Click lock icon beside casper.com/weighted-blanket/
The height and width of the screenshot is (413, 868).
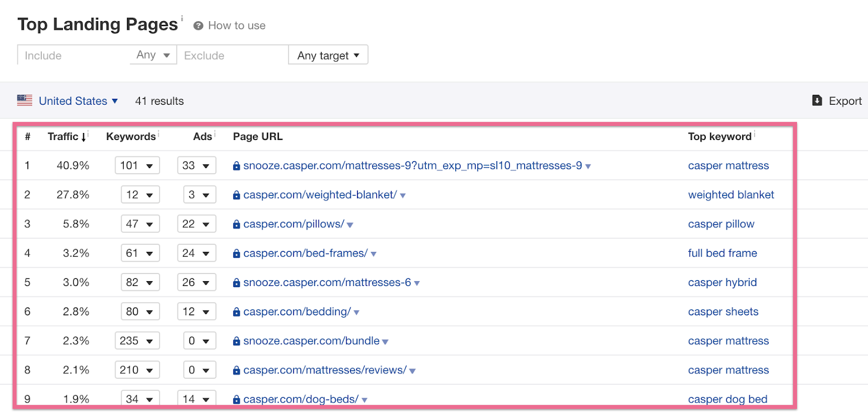point(237,195)
